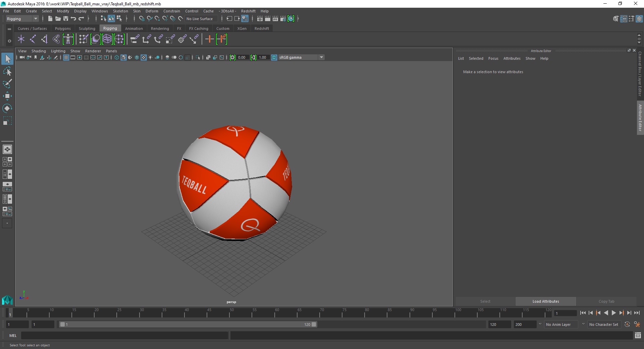Switch to the Animation shelf tab
The width and height of the screenshot is (644, 349).
[134, 29]
